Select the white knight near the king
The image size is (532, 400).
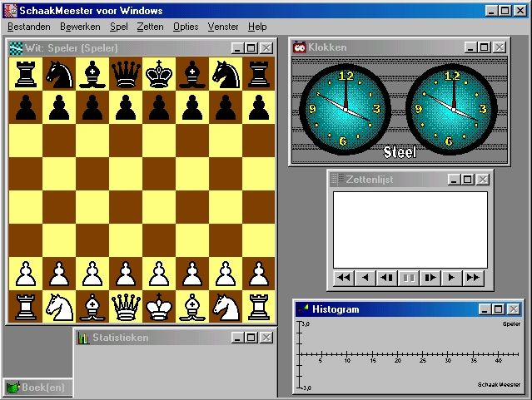[226, 307]
